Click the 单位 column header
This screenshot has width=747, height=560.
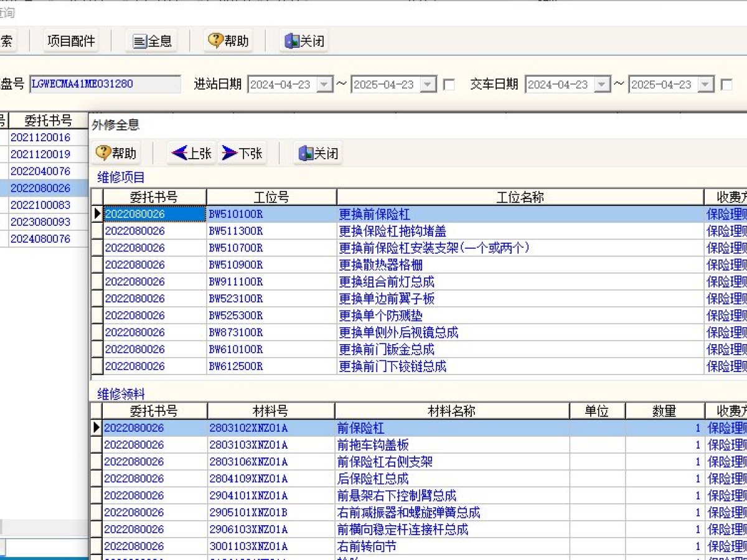(x=597, y=411)
